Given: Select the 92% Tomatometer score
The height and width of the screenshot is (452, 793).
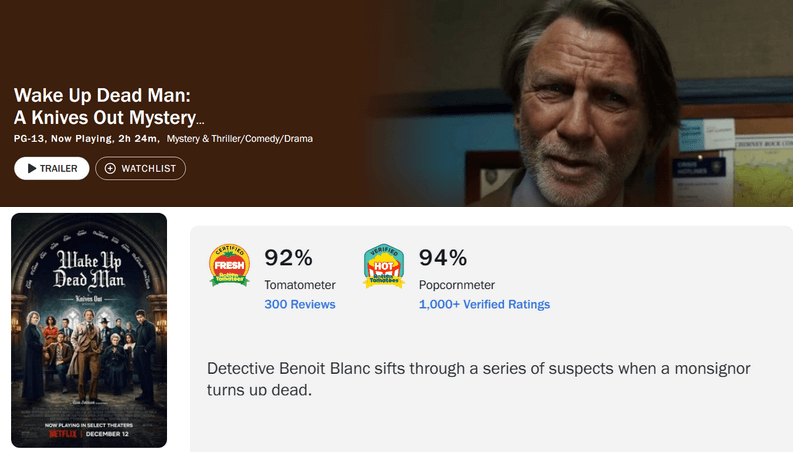Looking at the screenshot, I should click(288, 258).
